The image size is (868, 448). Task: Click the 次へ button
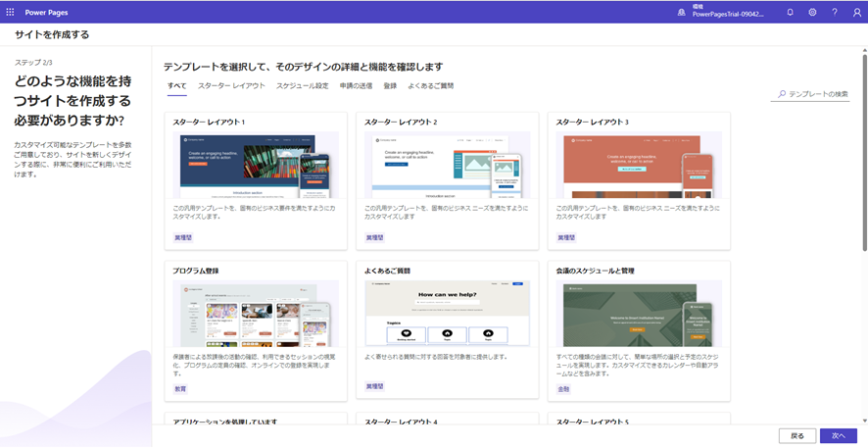838,436
